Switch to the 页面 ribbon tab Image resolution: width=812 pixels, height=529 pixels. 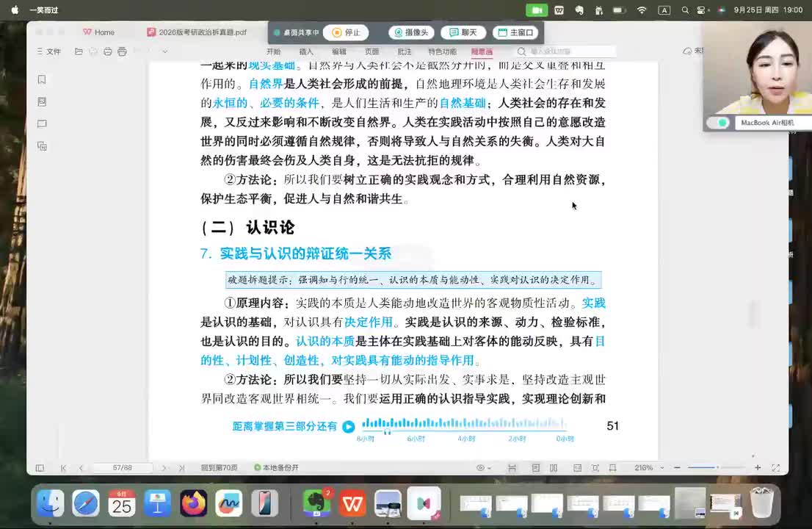coord(371,51)
